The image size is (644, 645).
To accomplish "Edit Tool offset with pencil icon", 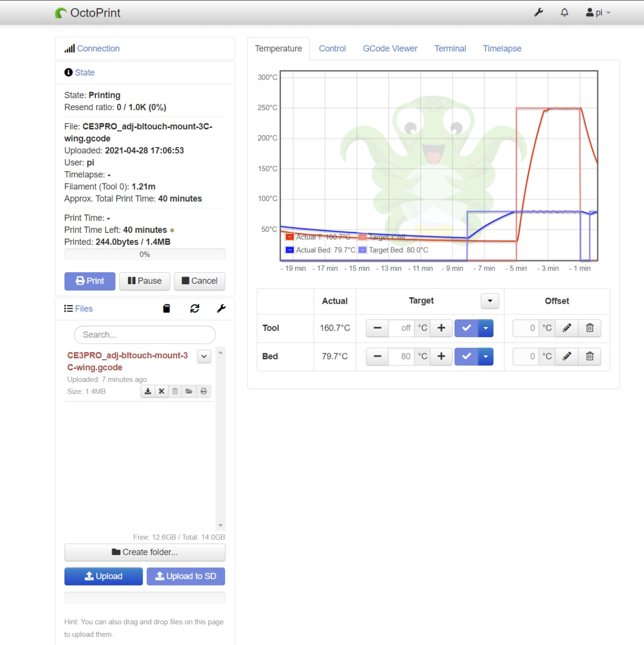I will (567, 328).
